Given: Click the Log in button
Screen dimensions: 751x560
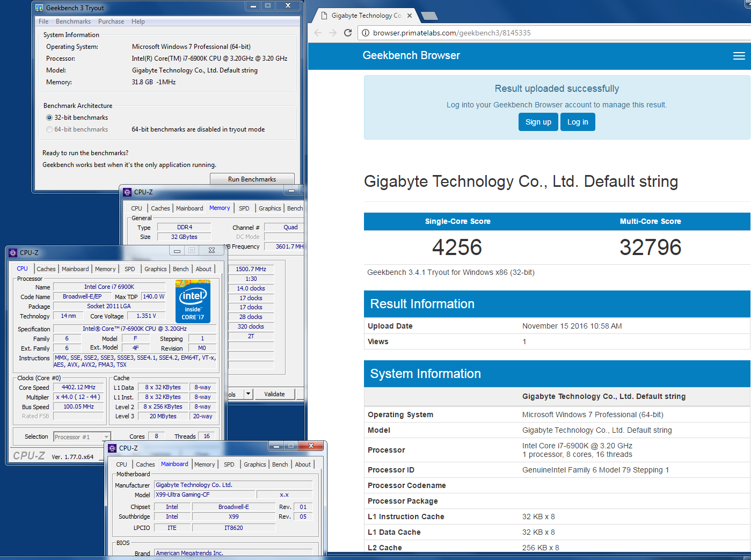Looking at the screenshot, I should click(x=578, y=122).
